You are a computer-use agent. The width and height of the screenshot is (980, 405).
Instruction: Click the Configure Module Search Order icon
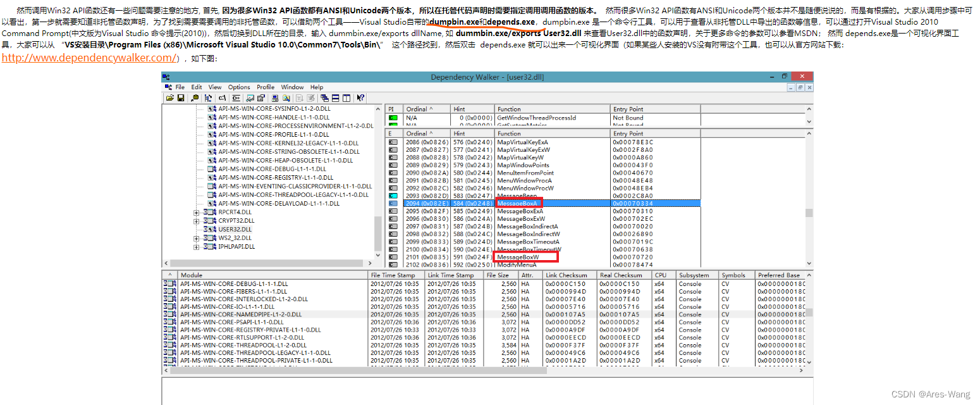208,98
